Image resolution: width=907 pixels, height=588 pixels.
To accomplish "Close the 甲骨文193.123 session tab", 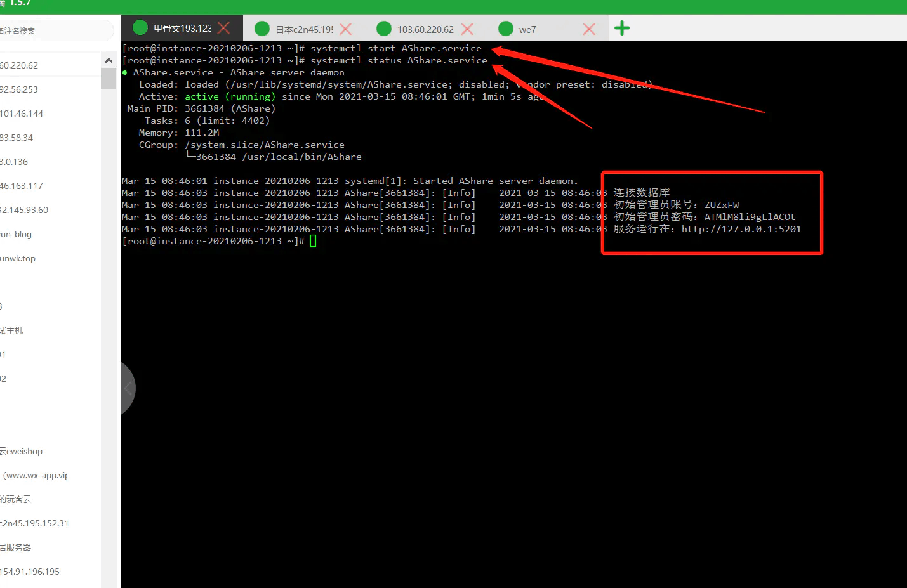I will pyautogui.click(x=224, y=29).
